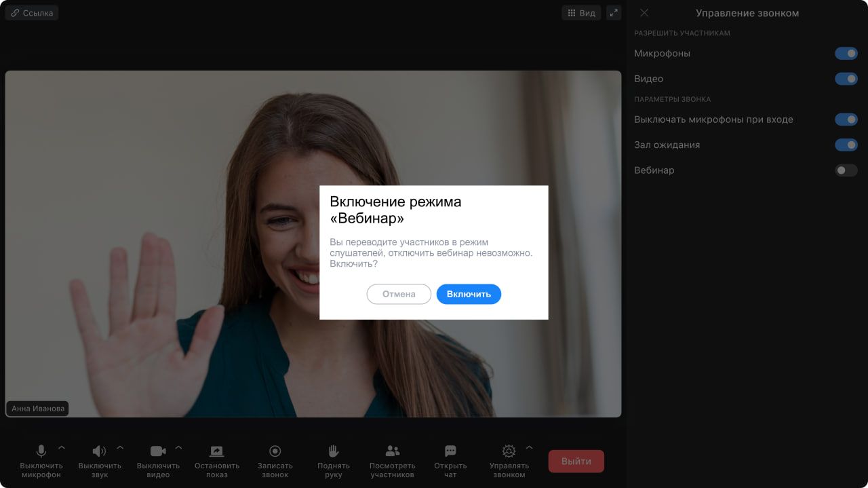868x488 pixels.
Task: Enable the Вебинар switch
Action: pyautogui.click(x=846, y=170)
